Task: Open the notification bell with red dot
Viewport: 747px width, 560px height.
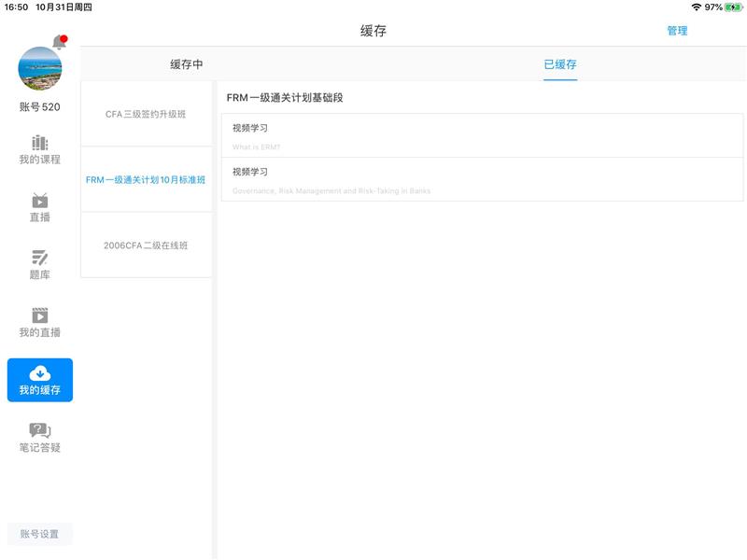Action: point(60,42)
